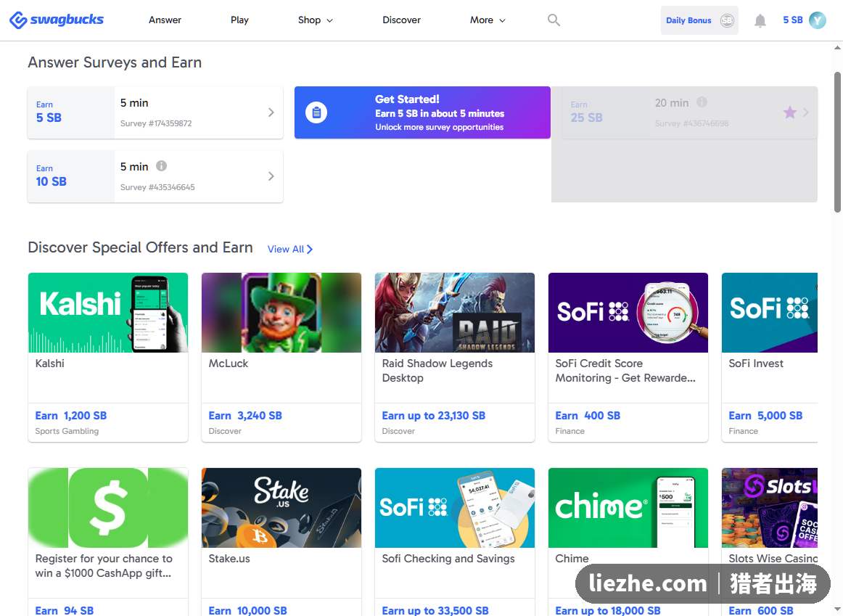Viewport: 843px width, 616px height.
Task: Open the 5 SB survey arrow chevron
Action: pos(271,112)
